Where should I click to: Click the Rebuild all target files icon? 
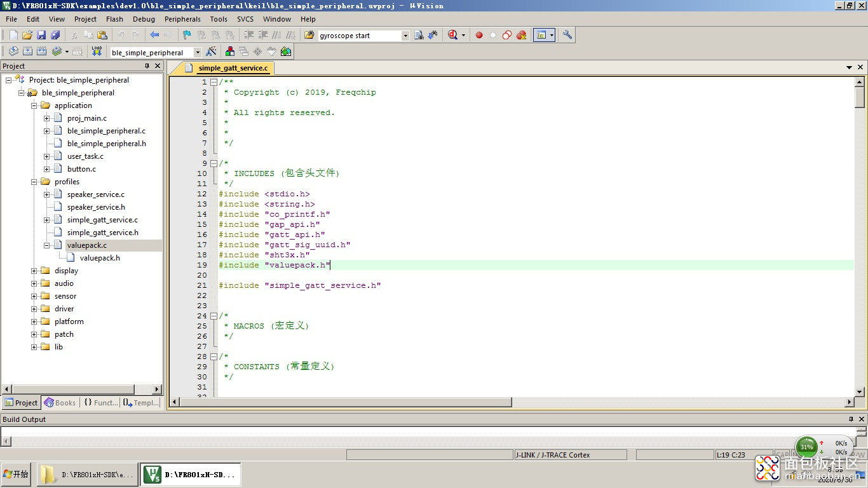41,51
